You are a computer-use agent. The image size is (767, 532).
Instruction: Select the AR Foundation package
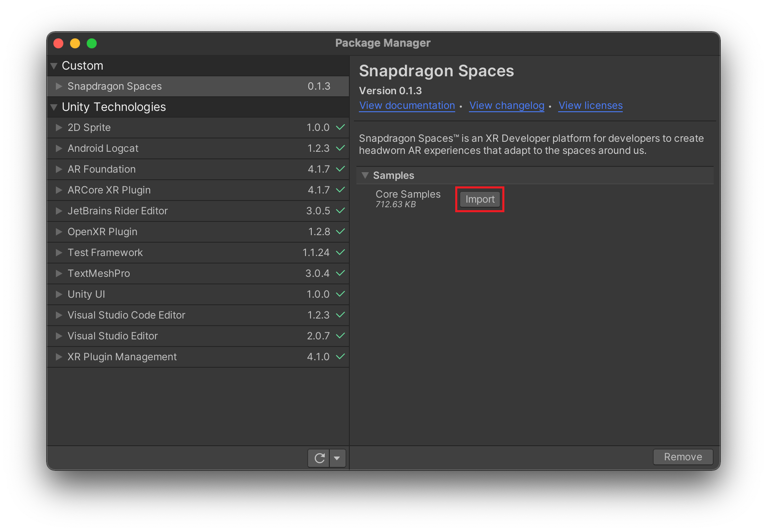[198, 169]
